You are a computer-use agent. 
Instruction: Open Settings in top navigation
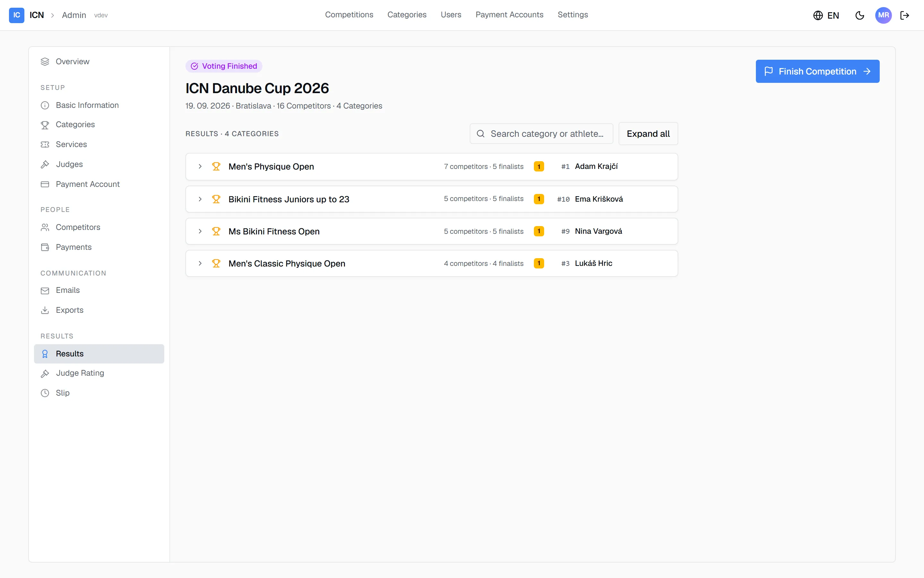tap(573, 14)
